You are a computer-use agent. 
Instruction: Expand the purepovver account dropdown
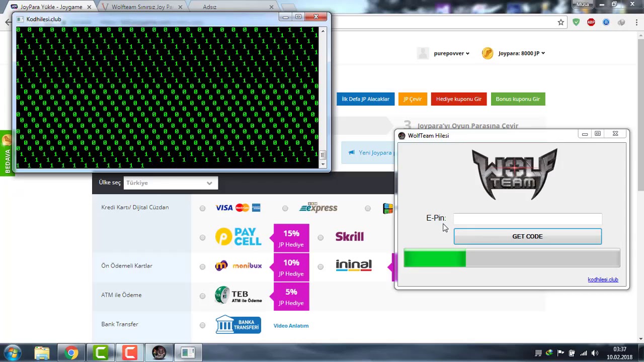[451, 53]
